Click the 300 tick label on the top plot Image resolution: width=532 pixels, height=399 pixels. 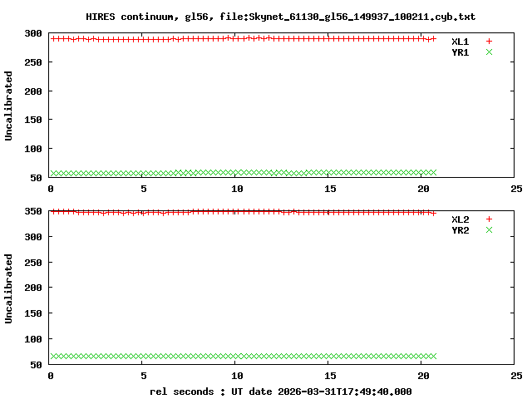pos(33,33)
